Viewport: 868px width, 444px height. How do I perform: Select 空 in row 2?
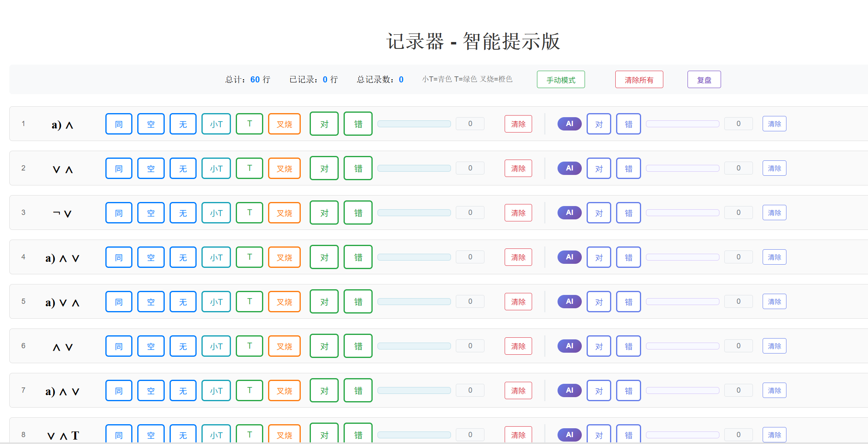coord(151,168)
